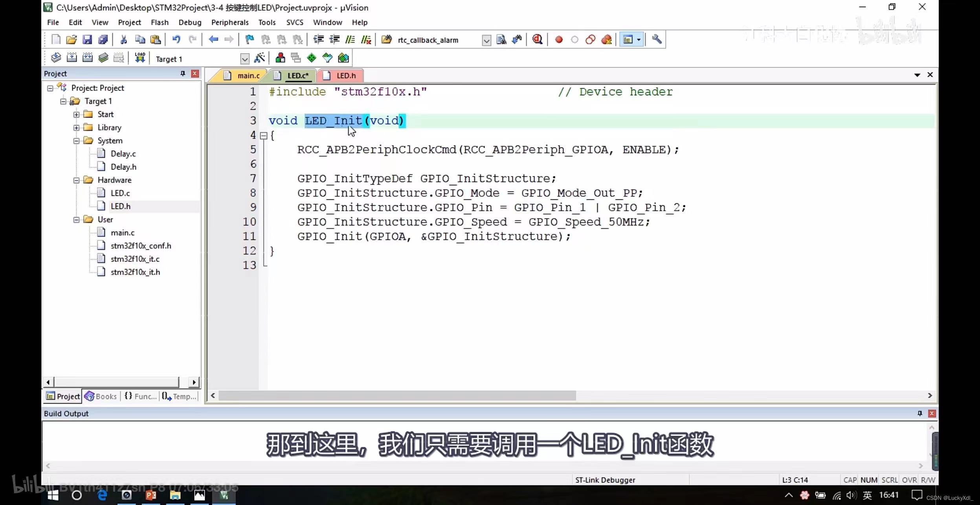Screen dimensions: 980x505
Task: Open the rtc_callback_alarm search dropdown arrow
Action: (486, 40)
